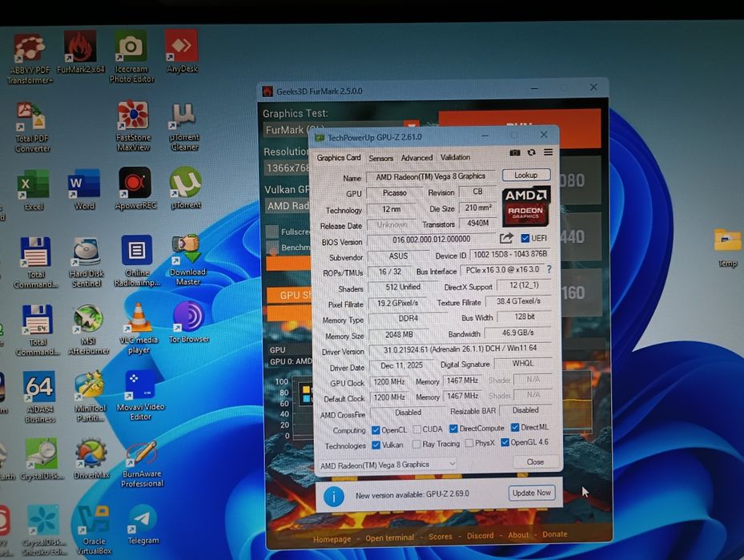The width and height of the screenshot is (744, 560).
Task: Toggle PhysX checkbox
Action: pos(469,443)
